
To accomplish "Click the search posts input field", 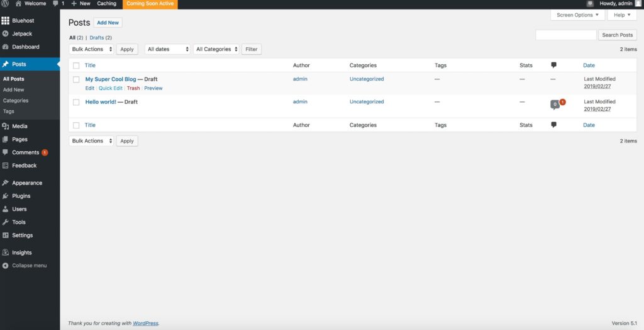I will coord(565,35).
